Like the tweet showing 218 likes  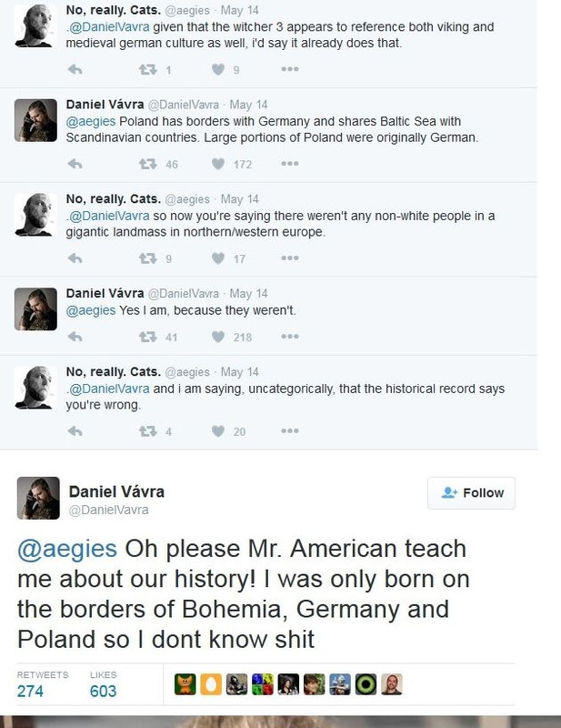217,337
